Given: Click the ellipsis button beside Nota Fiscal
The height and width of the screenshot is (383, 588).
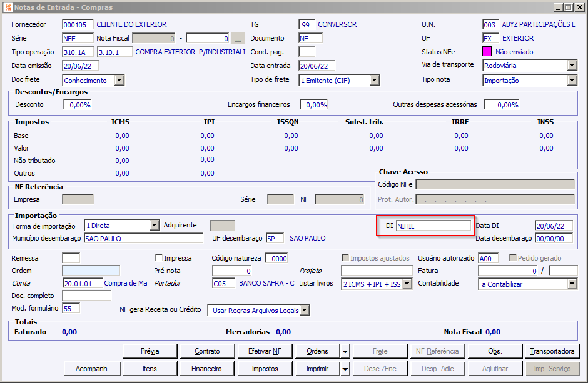Looking at the screenshot, I should click(x=238, y=38).
